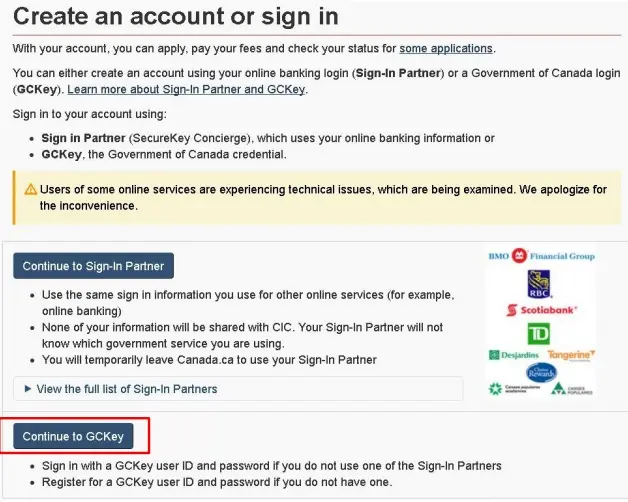Click the bold 'Sign in Partner' bullet text
628x502 pixels.
click(x=83, y=138)
